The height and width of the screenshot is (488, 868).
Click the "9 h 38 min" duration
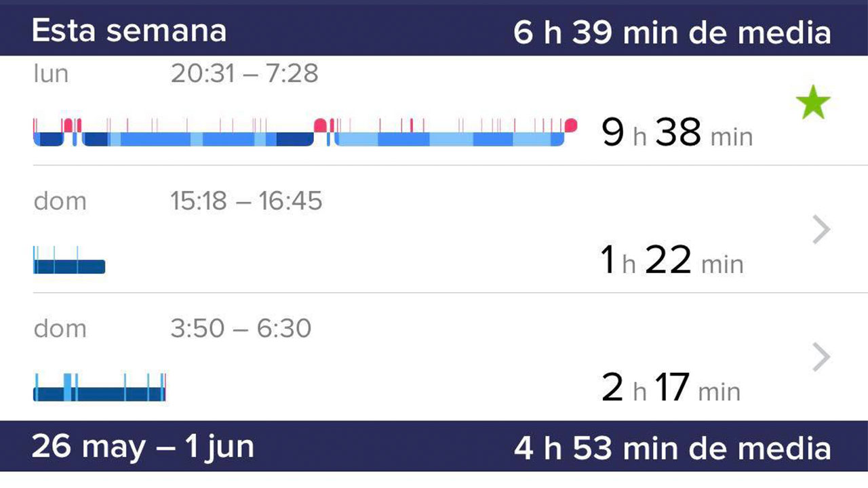pyautogui.click(x=676, y=133)
